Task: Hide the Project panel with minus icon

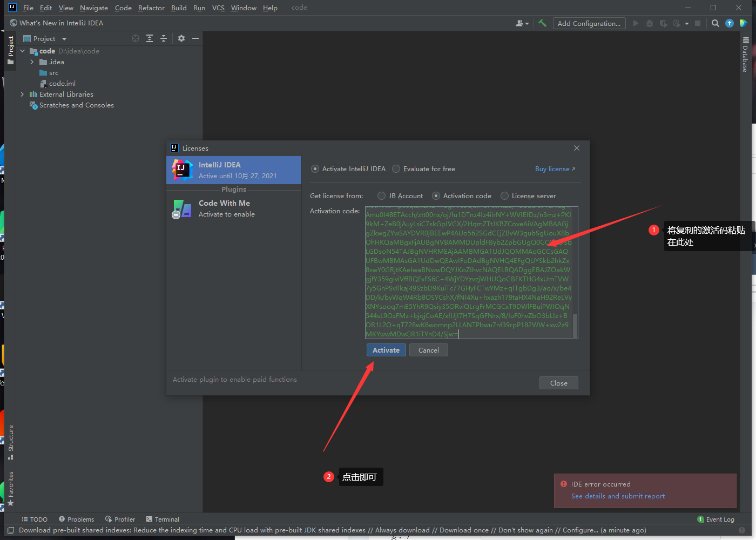Action: 195,38
